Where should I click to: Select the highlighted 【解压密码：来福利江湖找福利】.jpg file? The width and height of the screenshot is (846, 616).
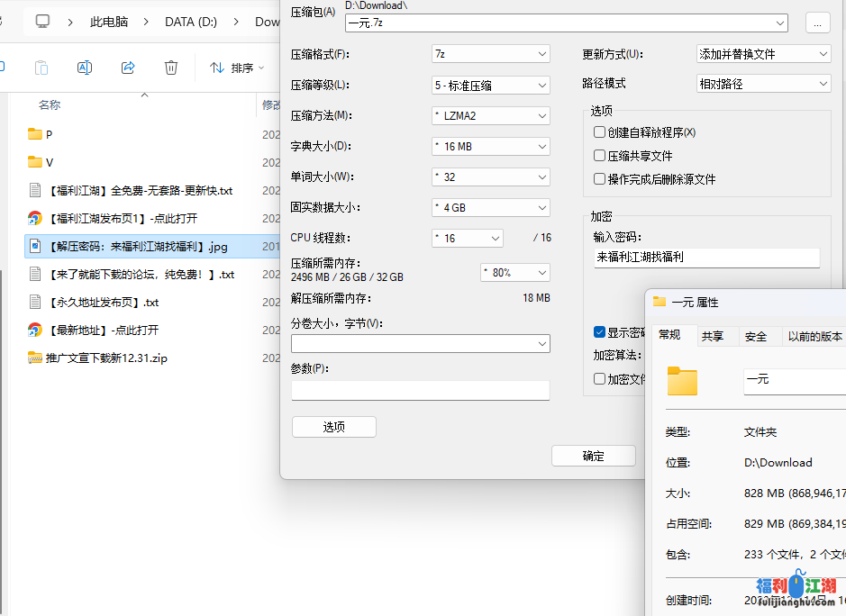[x=135, y=246]
